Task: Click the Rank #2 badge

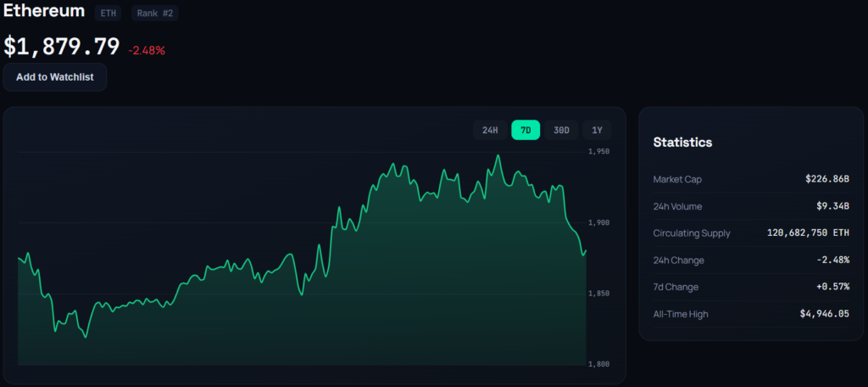Action: 155,14
